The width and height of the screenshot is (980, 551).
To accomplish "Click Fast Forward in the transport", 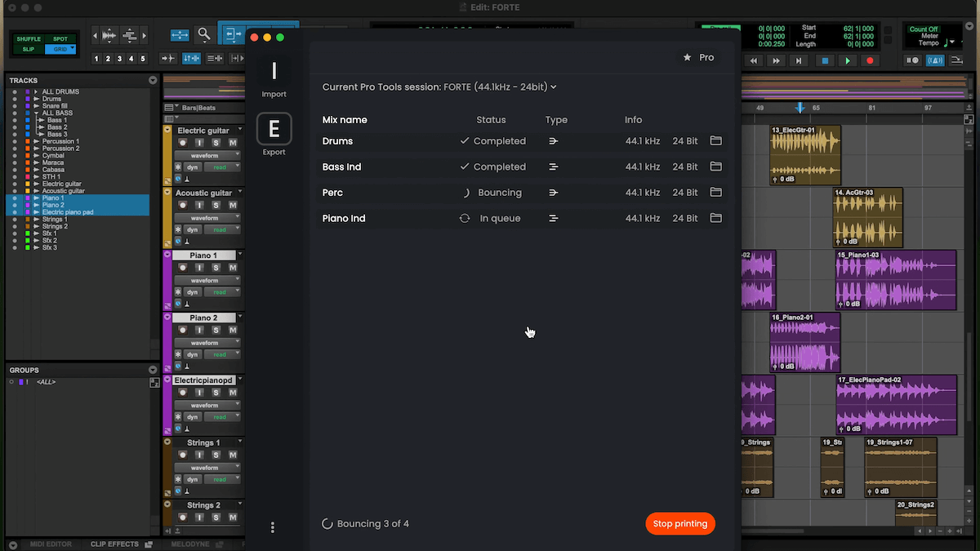I will (777, 60).
